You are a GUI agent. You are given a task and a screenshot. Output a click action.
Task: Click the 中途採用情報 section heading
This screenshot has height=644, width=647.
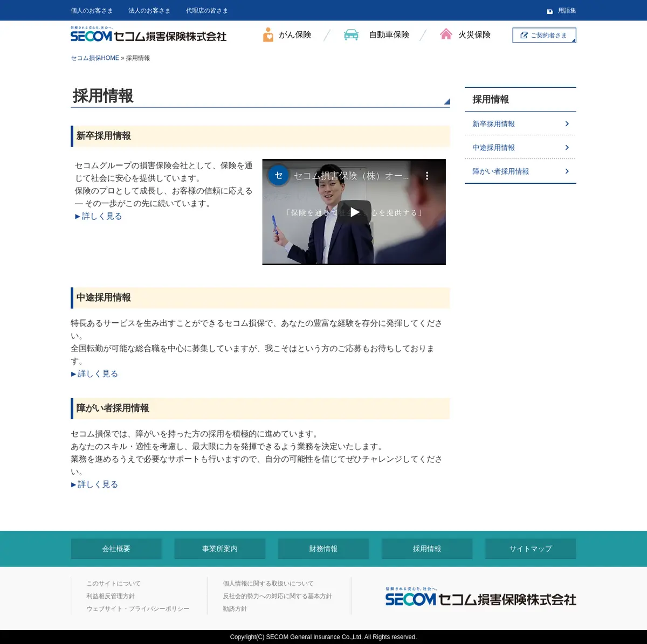(104, 297)
